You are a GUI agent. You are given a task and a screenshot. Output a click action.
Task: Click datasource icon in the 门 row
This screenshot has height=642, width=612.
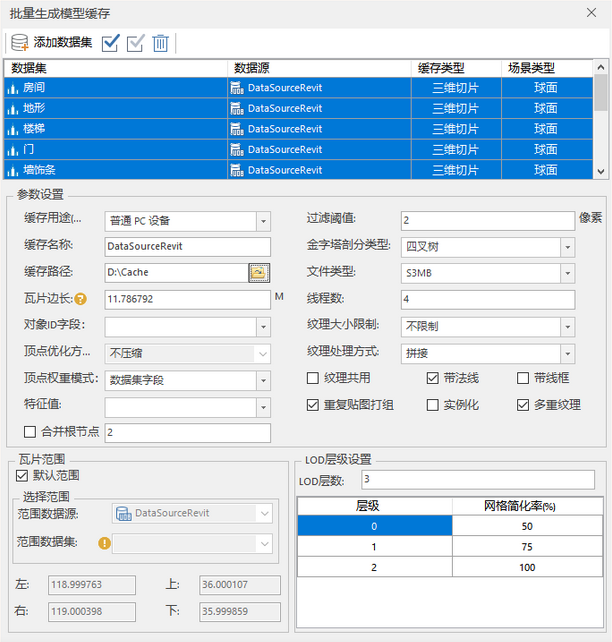237,149
